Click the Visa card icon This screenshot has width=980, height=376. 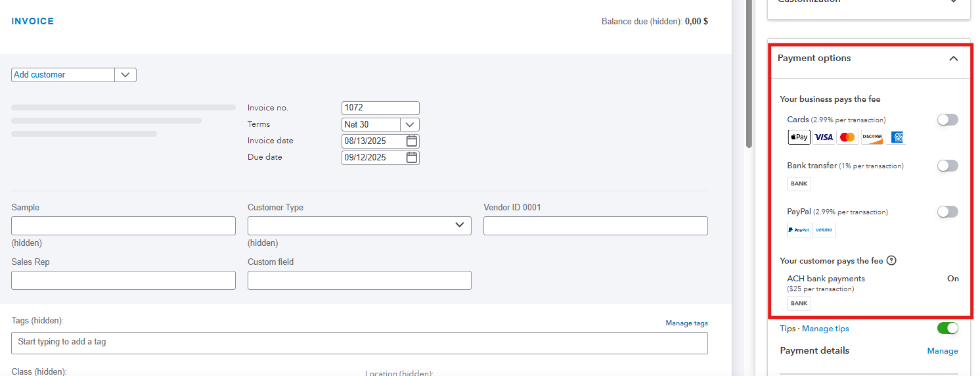pyautogui.click(x=823, y=137)
